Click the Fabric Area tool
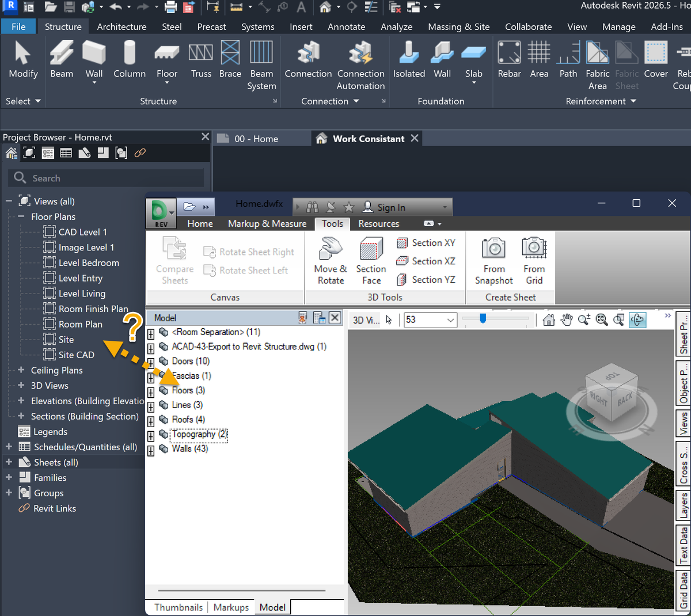This screenshot has width=691, height=616. click(598, 66)
